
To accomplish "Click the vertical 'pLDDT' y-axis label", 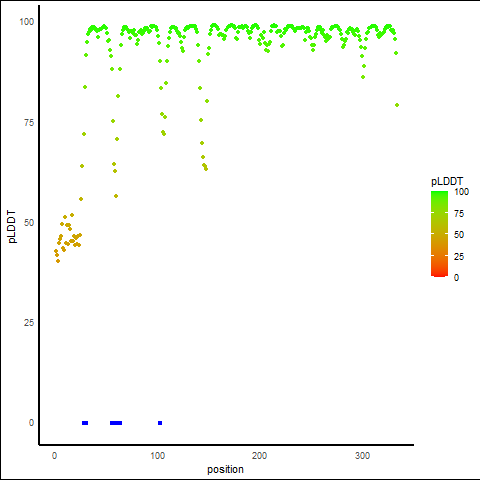I will point(12,227).
